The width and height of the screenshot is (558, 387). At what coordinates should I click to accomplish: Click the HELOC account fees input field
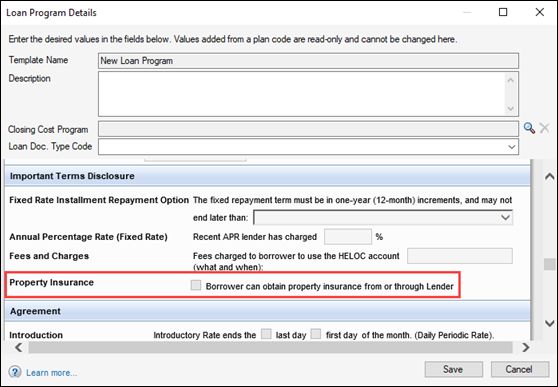[x=460, y=256]
